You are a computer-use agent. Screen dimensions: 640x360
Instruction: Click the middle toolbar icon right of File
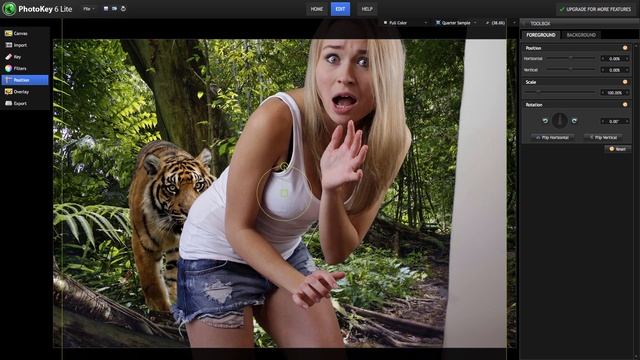point(114,9)
